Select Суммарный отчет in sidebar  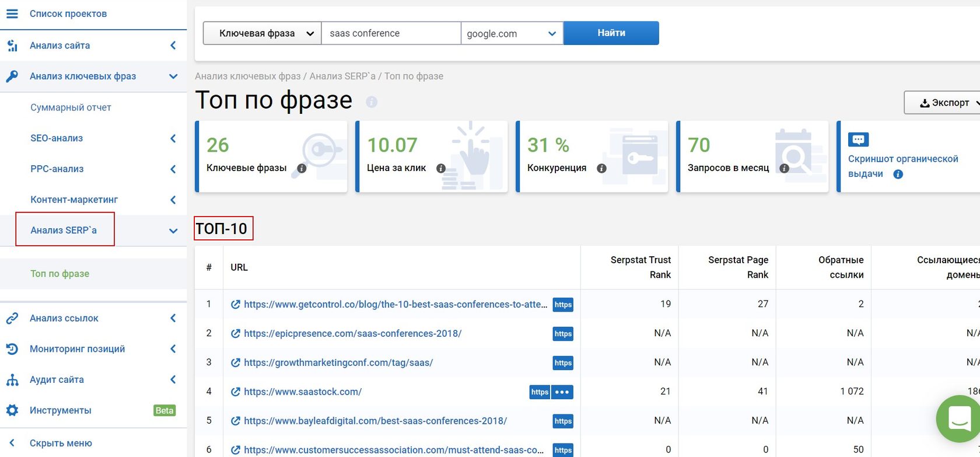click(71, 107)
